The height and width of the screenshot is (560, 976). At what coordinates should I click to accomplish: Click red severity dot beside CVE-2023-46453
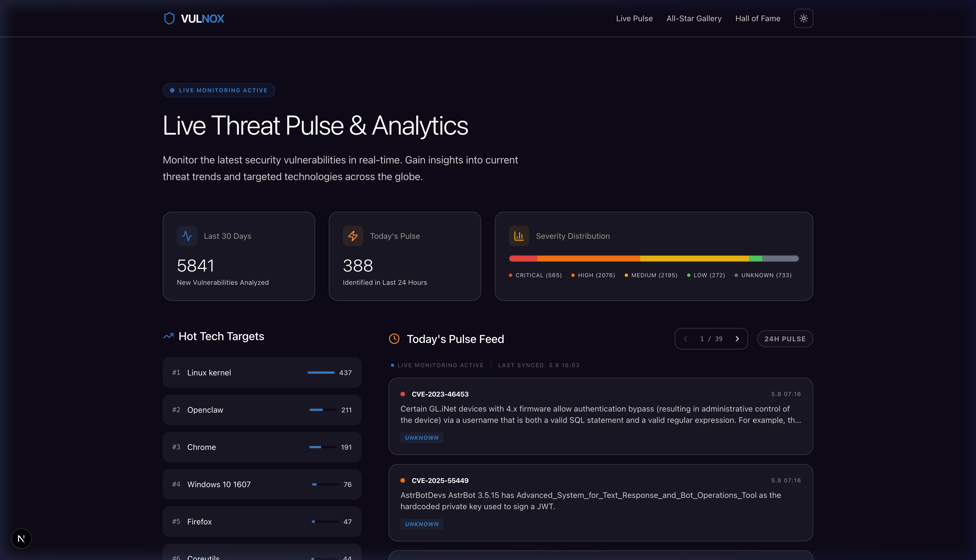[x=403, y=394]
